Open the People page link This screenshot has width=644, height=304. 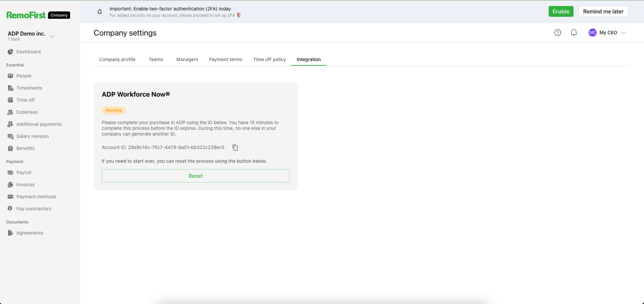point(24,76)
